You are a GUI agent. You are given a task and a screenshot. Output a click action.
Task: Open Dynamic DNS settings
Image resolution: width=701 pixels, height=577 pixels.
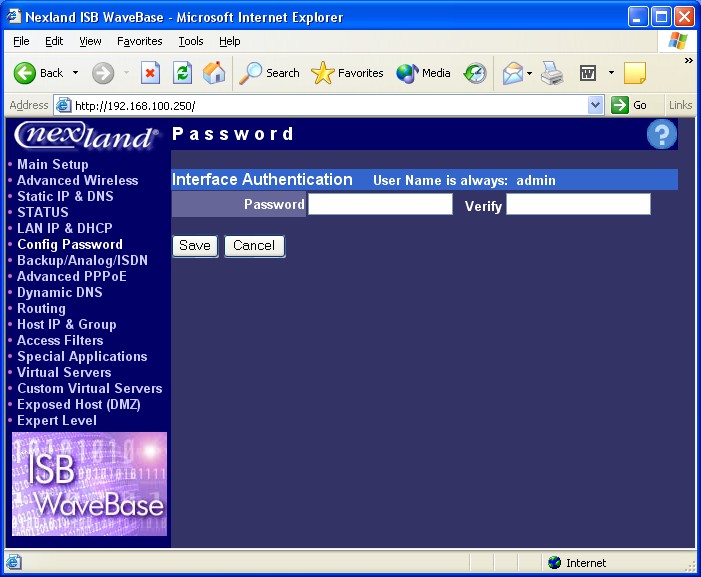click(59, 292)
